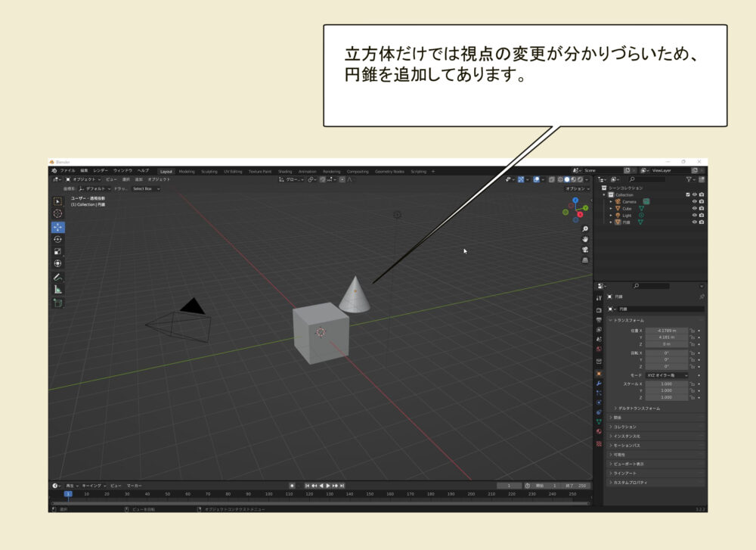Toggle X-ray view in viewport header

pos(552,179)
